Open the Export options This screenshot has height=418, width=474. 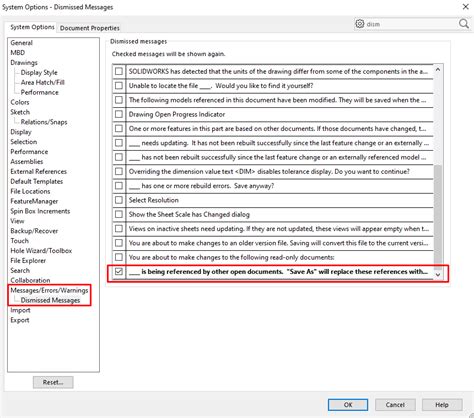point(20,320)
